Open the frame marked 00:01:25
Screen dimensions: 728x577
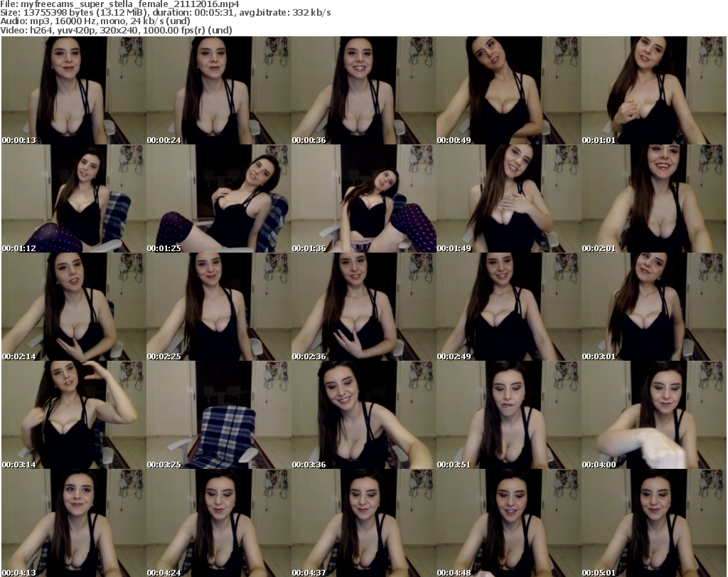coord(219,198)
